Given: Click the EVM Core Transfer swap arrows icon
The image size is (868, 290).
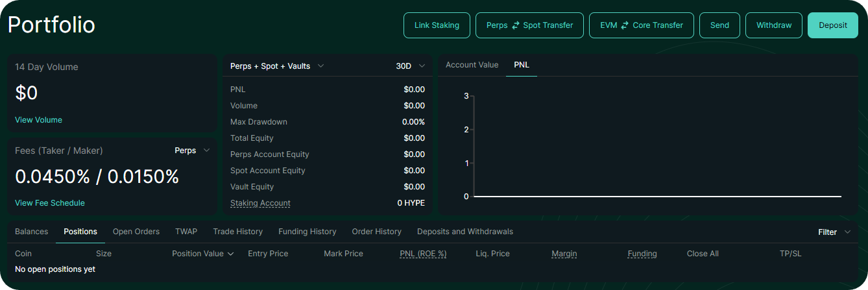Looking at the screenshot, I should [x=625, y=25].
